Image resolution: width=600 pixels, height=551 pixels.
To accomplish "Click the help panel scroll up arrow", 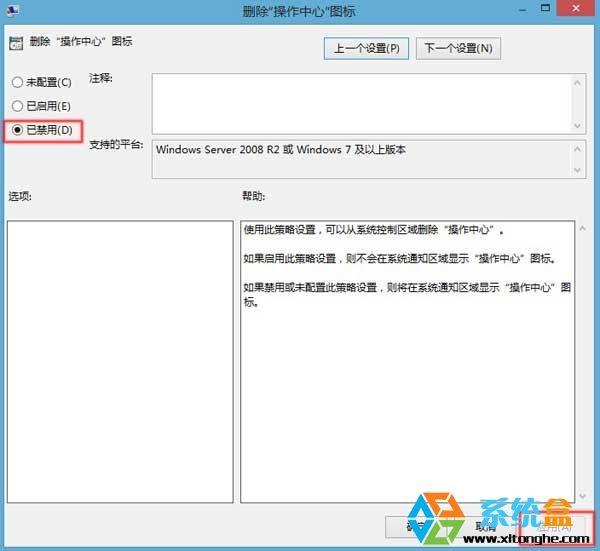I will click(x=583, y=228).
